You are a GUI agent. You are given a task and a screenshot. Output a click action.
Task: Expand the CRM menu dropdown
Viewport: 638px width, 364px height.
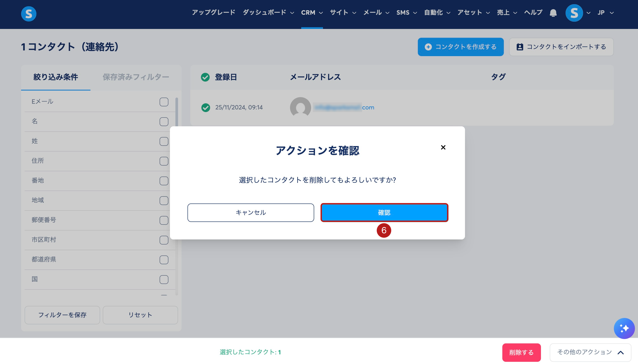(x=312, y=12)
